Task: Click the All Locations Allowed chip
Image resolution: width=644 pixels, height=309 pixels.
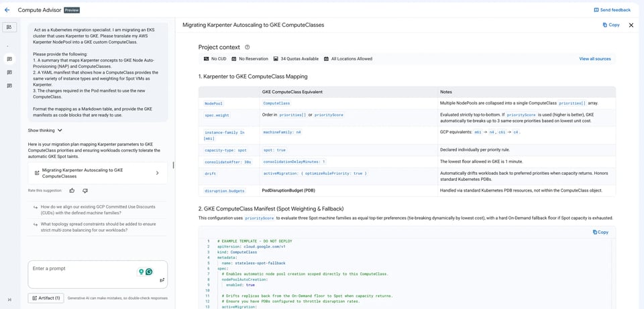Action: point(348,59)
